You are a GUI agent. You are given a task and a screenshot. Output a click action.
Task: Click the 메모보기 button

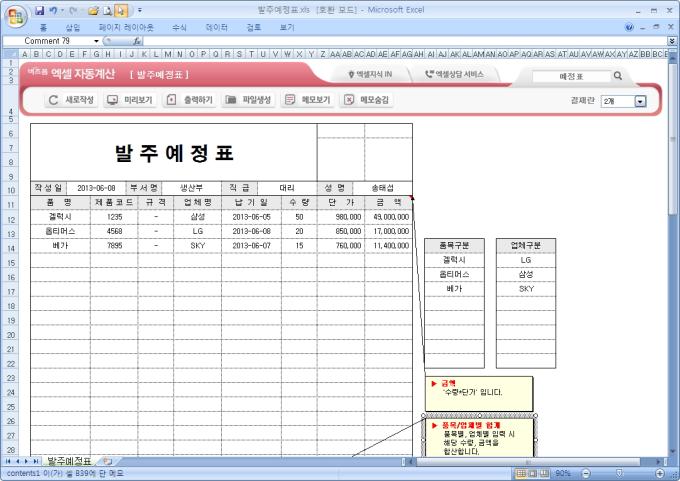click(307, 100)
